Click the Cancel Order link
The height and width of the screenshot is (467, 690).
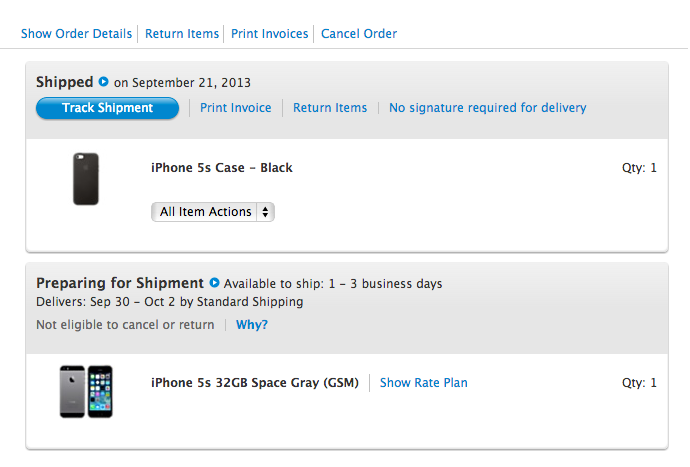tap(359, 34)
